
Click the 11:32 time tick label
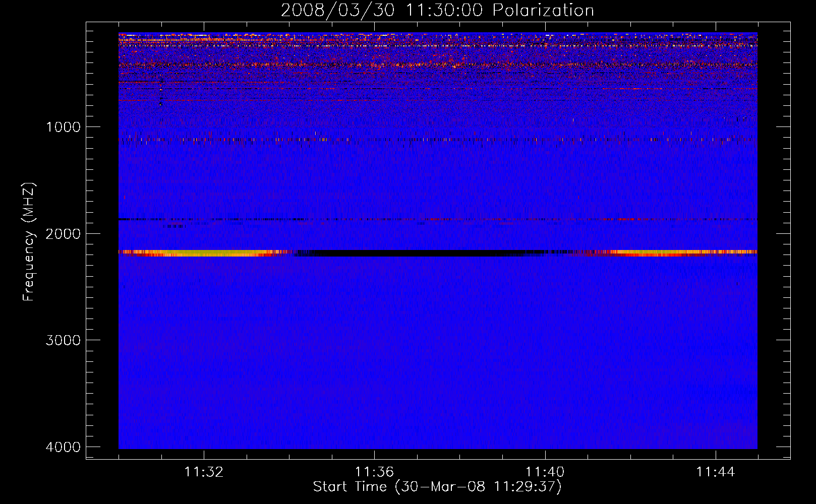point(204,472)
